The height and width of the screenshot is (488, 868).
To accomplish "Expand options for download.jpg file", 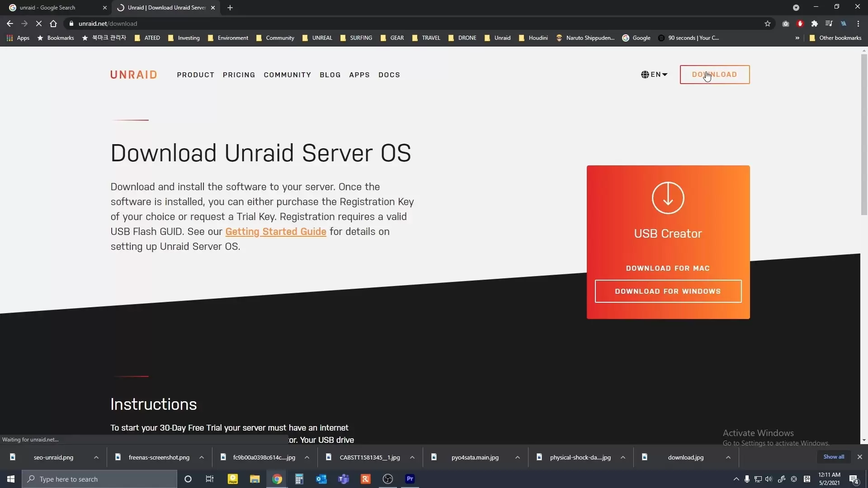I will 728,457.
